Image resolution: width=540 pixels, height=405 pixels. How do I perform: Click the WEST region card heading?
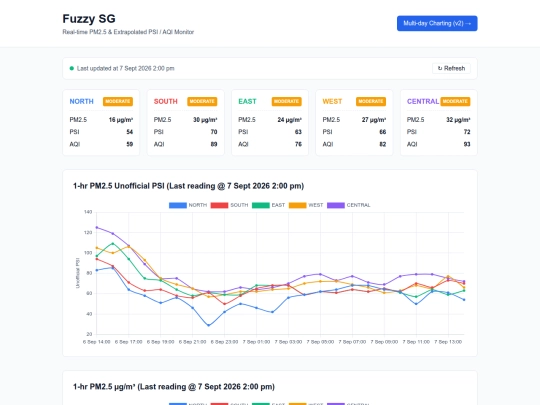point(332,101)
